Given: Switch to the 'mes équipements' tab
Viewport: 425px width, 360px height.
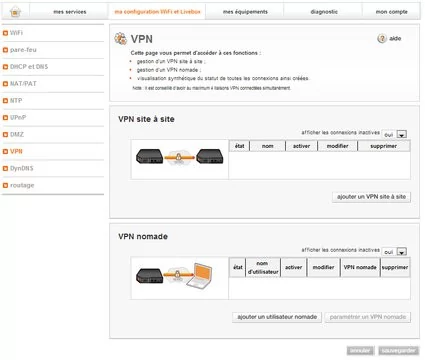Looking at the screenshot, I should click(x=245, y=12).
